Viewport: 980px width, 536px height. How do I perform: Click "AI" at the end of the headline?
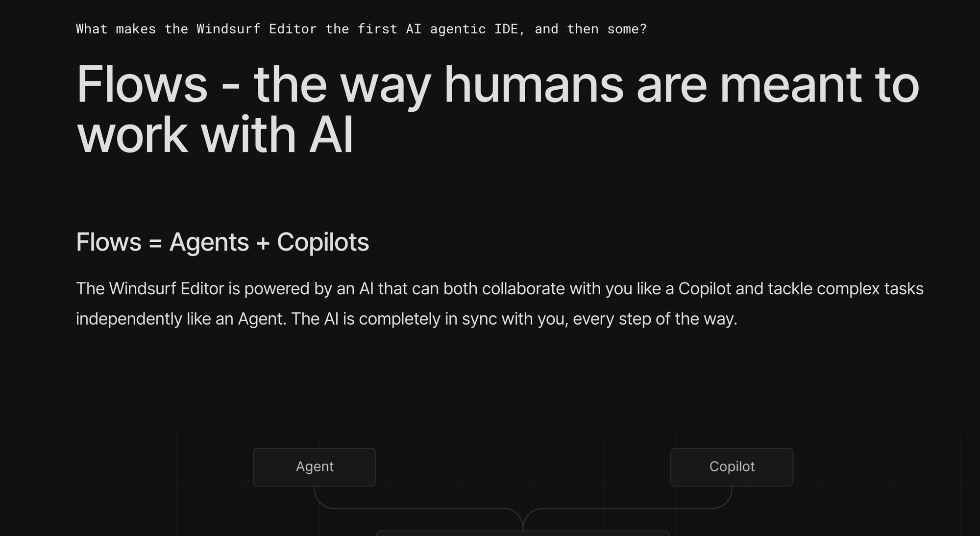click(x=331, y=136)
